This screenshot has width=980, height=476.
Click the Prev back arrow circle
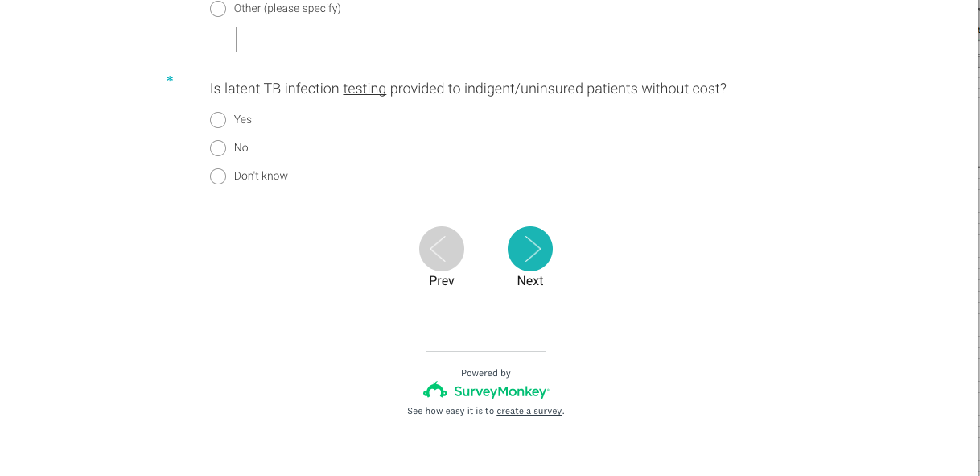(442, 249)
